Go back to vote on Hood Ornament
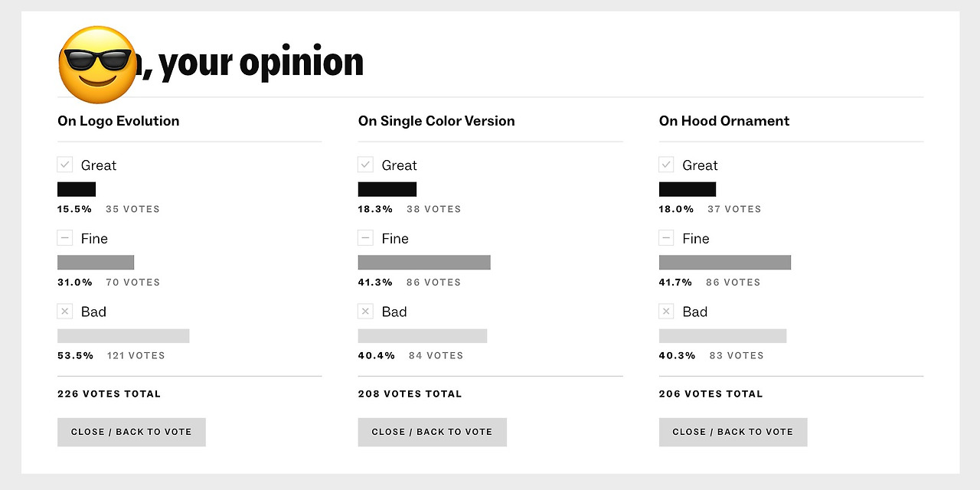 pyautogui.click(x=733, y=432)
